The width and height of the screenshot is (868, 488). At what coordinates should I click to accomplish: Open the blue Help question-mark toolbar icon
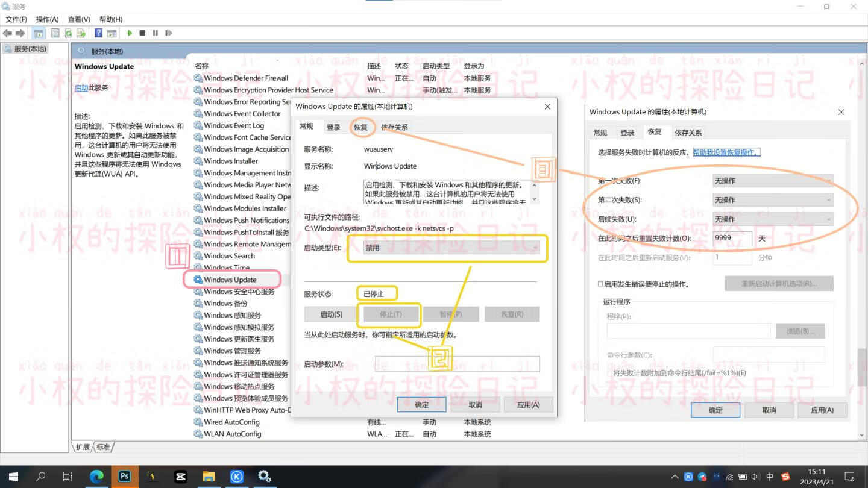tap(98, 33)
